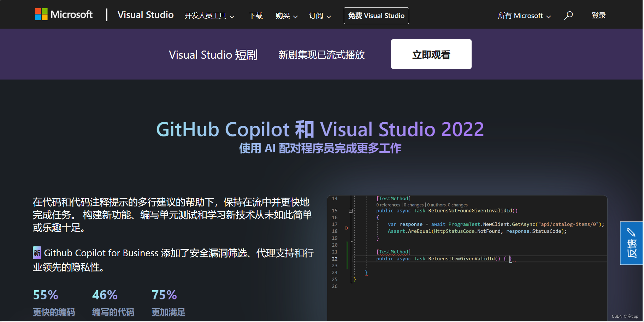Click the Visual Studio 短剧 banner text

click(213, 55)
